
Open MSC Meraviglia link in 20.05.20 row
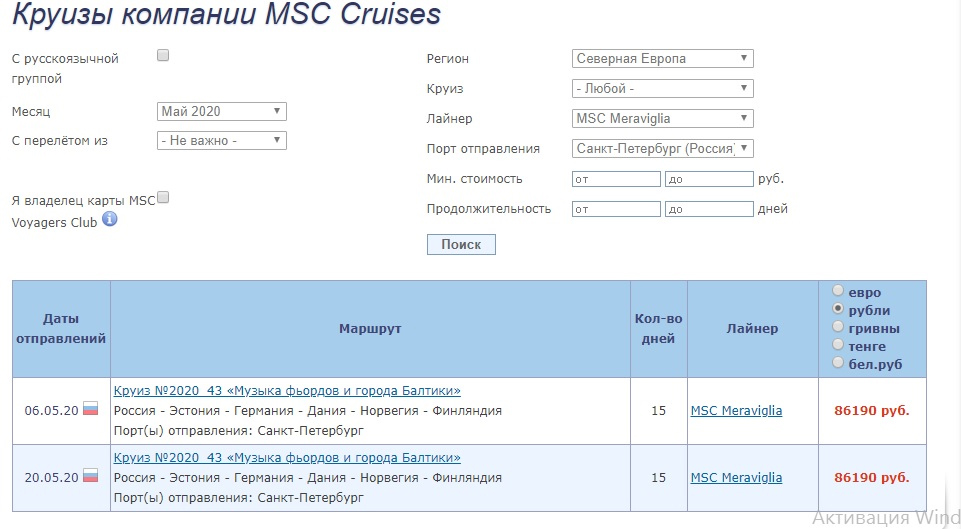tap(736, 478)
